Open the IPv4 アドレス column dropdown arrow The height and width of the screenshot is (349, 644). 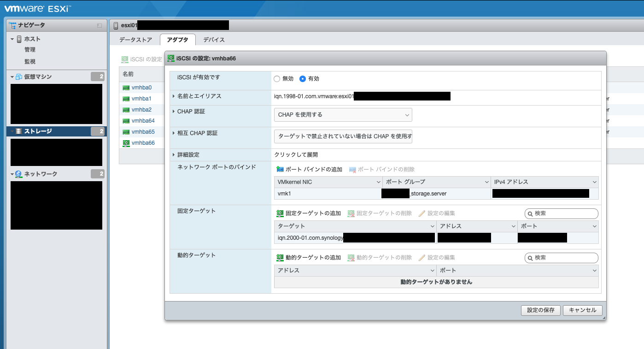coord(595,182)
